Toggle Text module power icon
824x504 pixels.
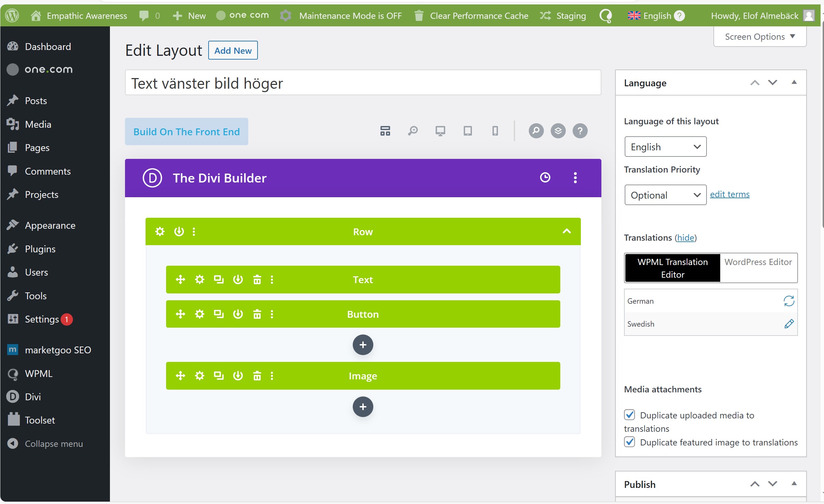point(238,279)
